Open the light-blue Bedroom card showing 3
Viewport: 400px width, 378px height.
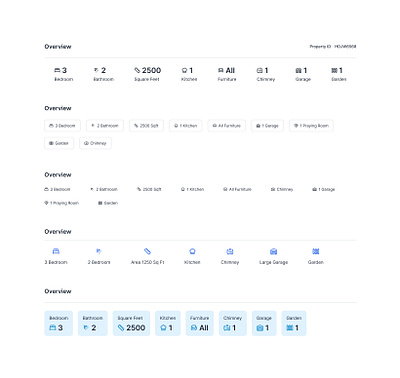tap(59, 323)
